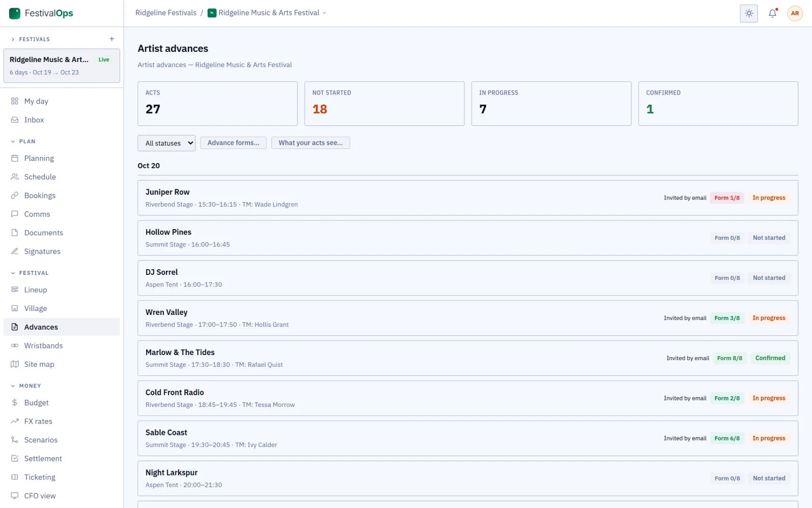Image resolution: width=812 pixels, height=508 pixels.
Task: Click the What your acts see... button
Action: coord(311,143)
